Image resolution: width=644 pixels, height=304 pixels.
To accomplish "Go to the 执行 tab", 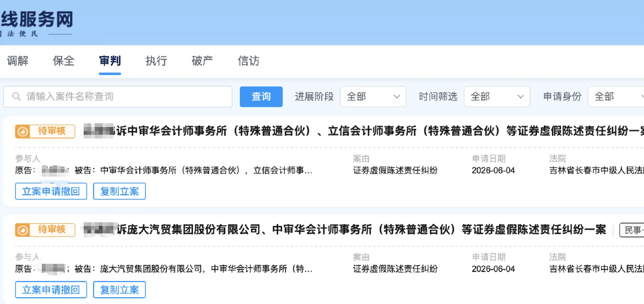I will [156, 61].
